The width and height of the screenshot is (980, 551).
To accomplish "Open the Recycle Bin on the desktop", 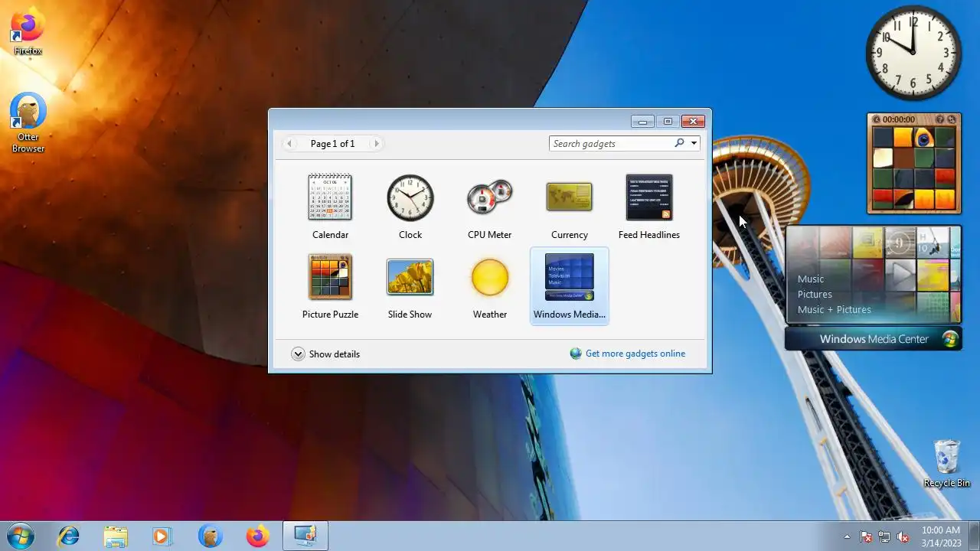I will click(947, 463).
